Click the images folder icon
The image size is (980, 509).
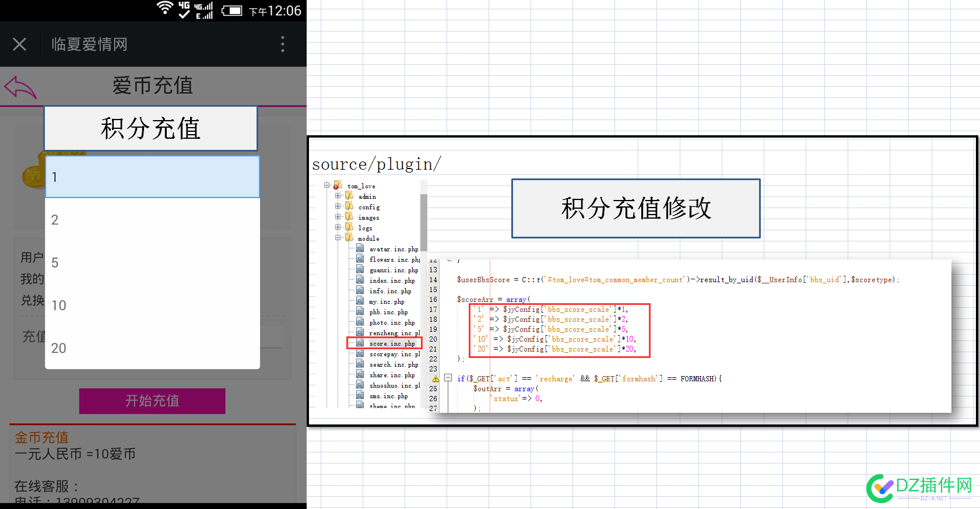[x=349, y=217]
